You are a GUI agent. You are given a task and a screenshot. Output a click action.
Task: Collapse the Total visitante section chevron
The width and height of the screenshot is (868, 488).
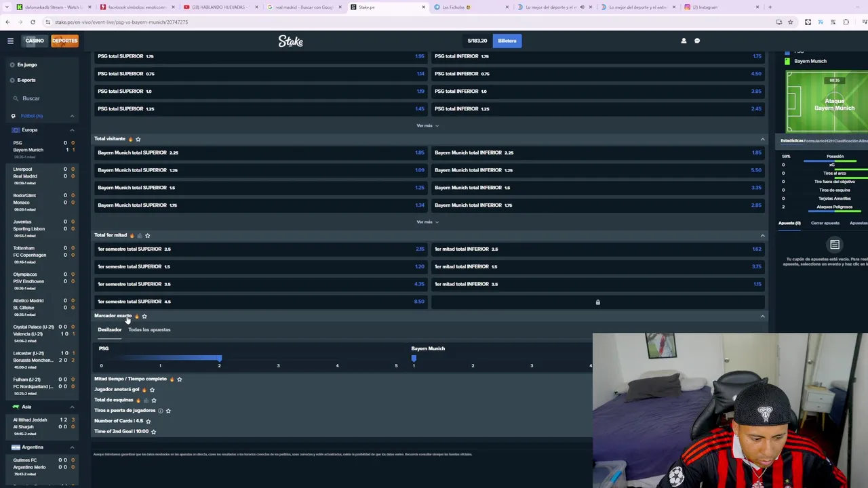pyautogui.click(x=762, y=139)
